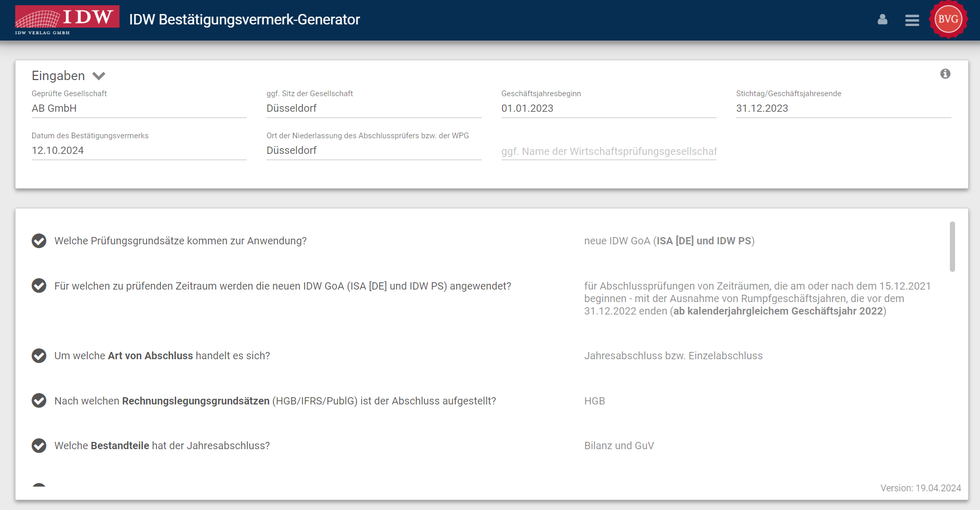Open the user account icon

(882, 20)
